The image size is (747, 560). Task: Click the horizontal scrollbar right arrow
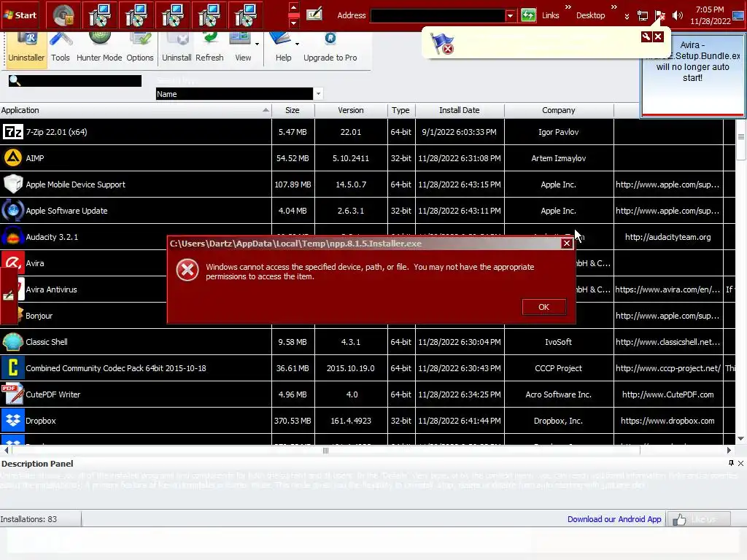[729, 450]
